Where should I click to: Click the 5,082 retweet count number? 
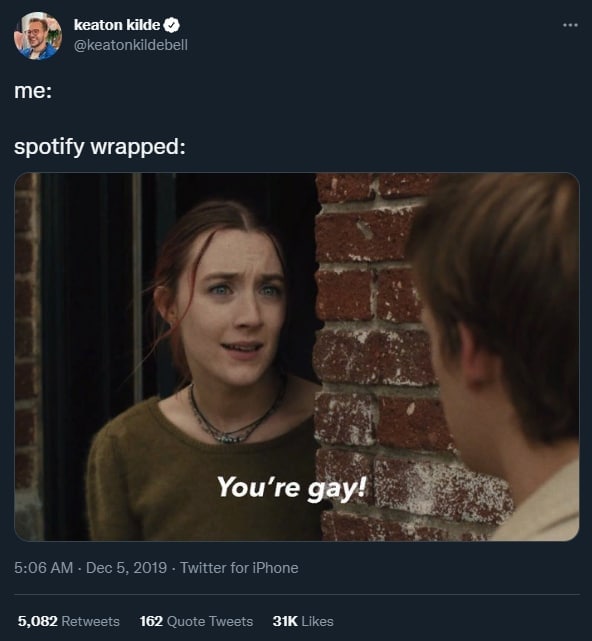click(38, 621)
